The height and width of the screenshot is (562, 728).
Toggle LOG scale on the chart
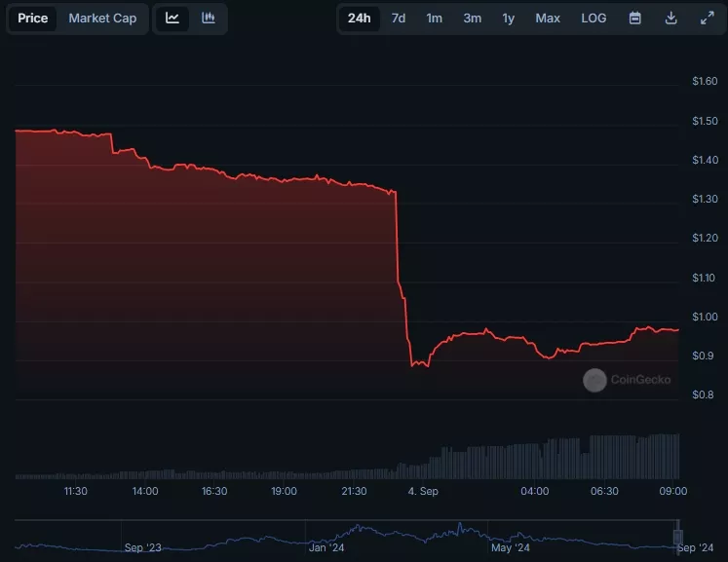pos(594,19)
